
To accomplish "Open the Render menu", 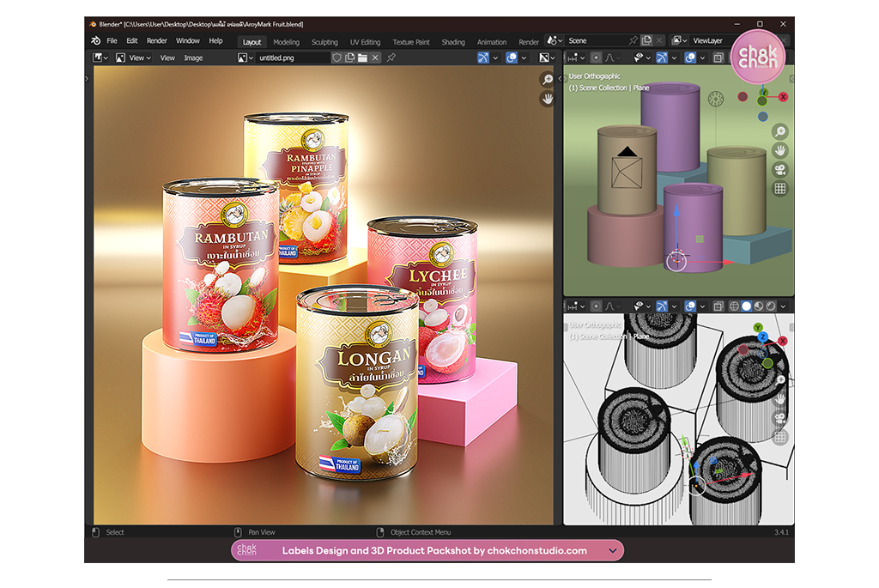I will [157, 41].
